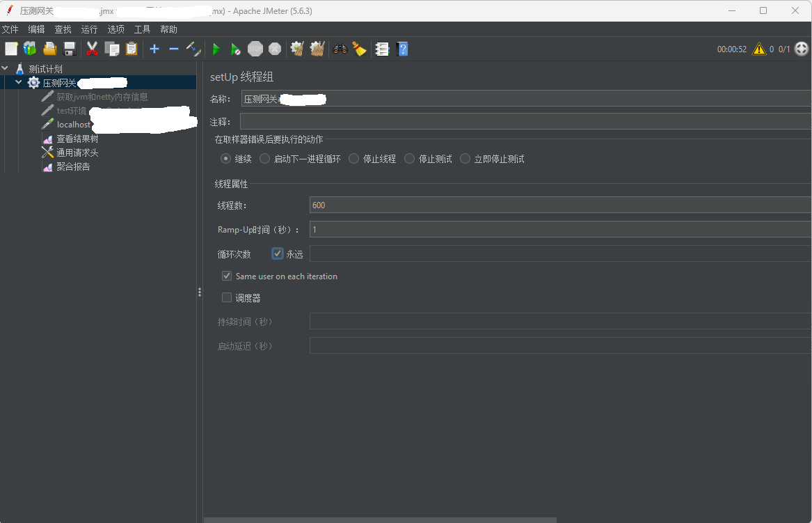Click the blue plus Expand All icon
This screenshot has width=812, height=523.
[154, 49]
